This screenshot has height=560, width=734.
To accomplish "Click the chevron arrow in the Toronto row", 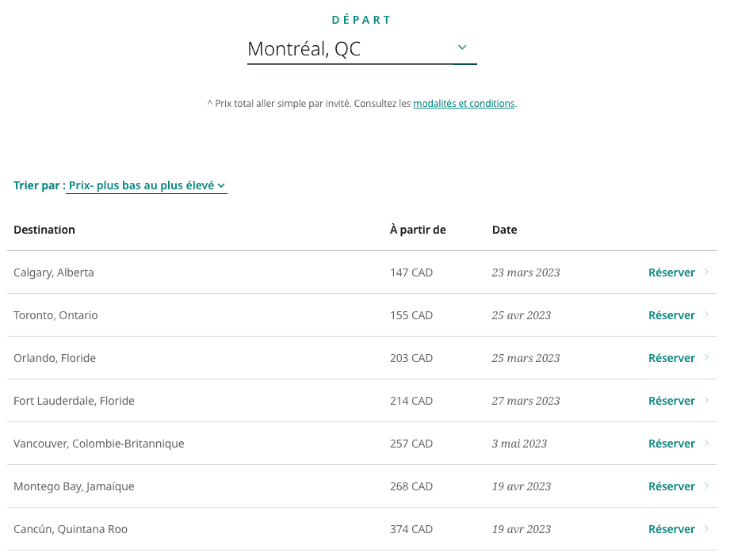I will pyautogui.click(x=706, y=315).
